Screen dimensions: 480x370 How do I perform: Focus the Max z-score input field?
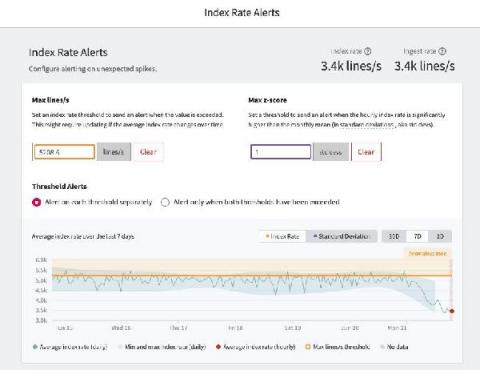281,152
